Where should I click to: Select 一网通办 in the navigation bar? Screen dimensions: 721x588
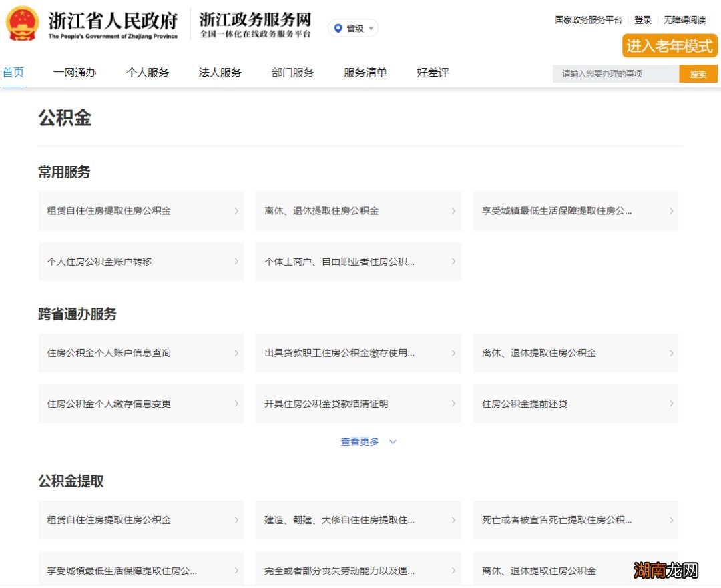coord(76,72)
